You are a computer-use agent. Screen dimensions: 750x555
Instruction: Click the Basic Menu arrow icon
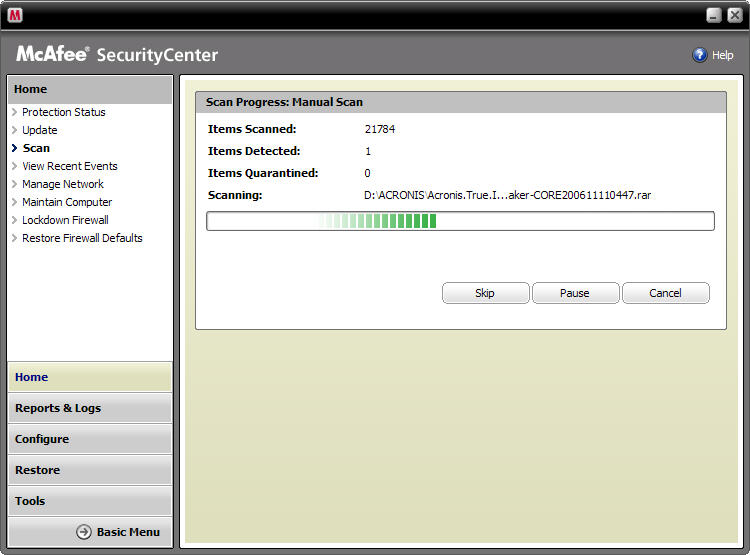coord(84,532)
